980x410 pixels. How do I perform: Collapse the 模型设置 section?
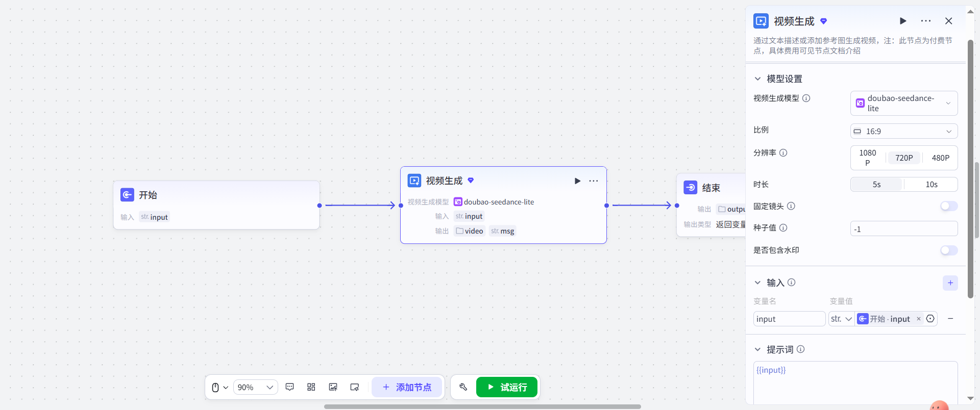tap(757, 79)
